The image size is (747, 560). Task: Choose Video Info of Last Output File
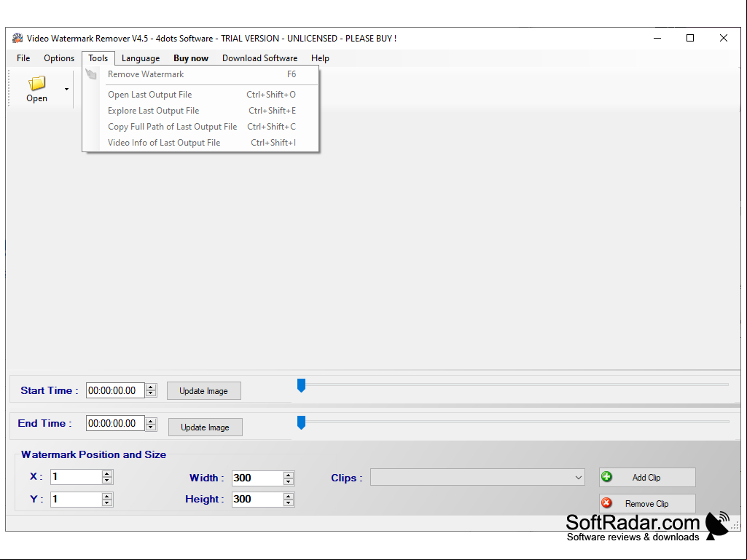click(x=200, y=143)
